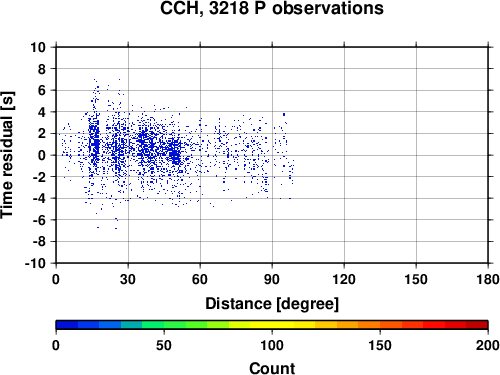Click the y-axis tick label '-8'

(x=39, y=242)
